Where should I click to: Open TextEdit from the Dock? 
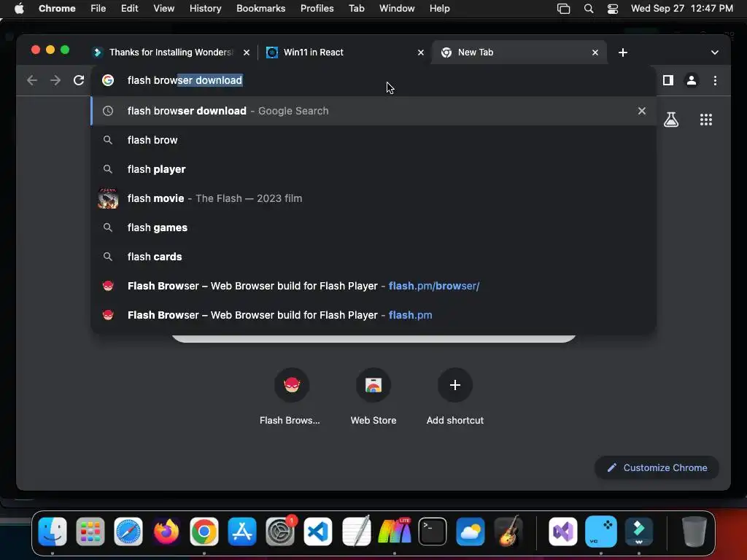[356, 532]
